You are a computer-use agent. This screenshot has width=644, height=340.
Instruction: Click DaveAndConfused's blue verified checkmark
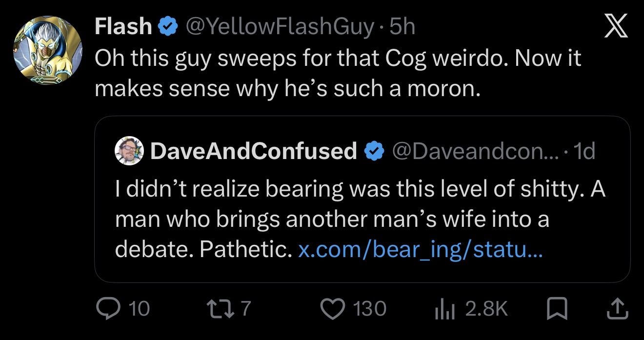374,152
